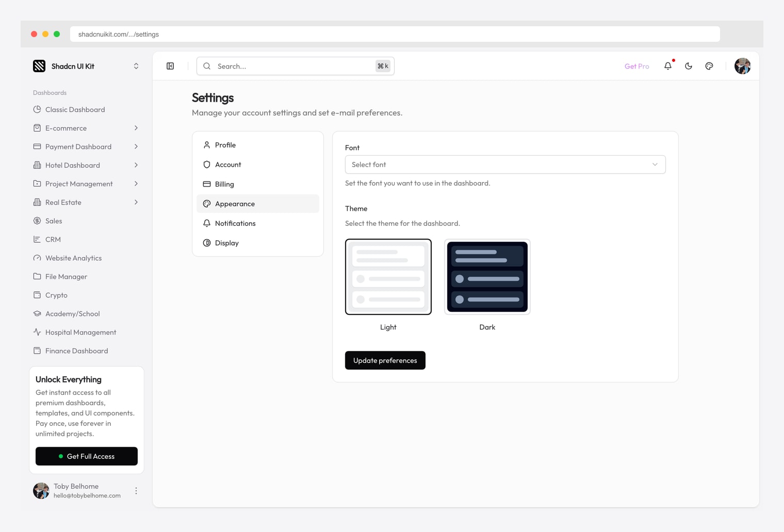
Task: Click the Finance Dashboard icon
Action: coord(37,351)
